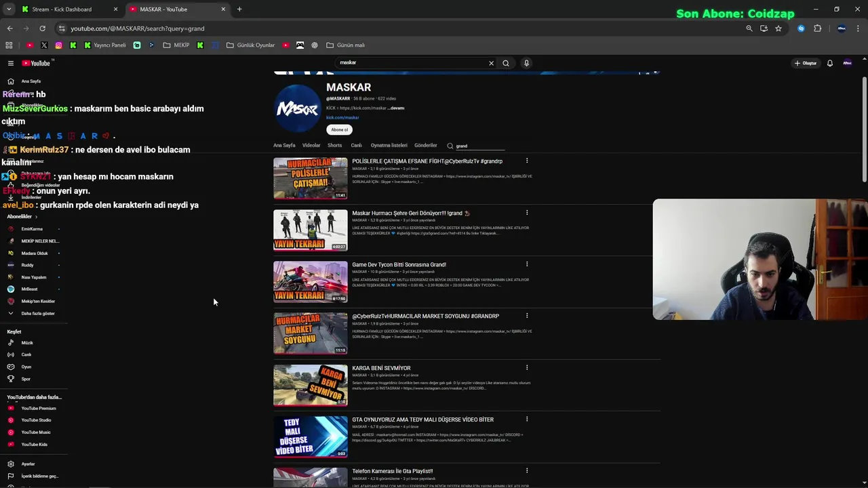Click the Abone ol subscribe button
The height and width of the screenshot is (488, 868).
(x=340, y=129)
